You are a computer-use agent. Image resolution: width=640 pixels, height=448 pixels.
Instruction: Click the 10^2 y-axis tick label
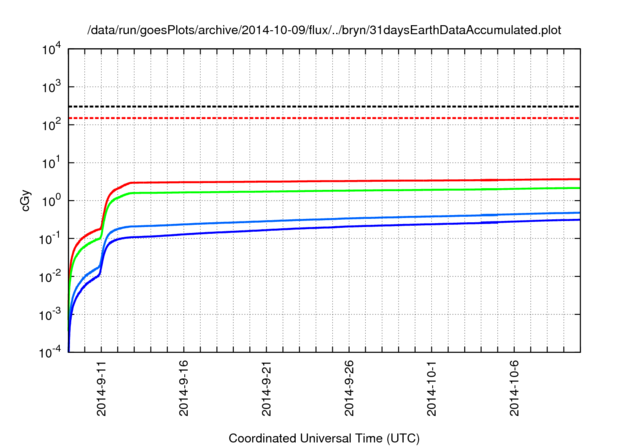click(x=51, y=125)
